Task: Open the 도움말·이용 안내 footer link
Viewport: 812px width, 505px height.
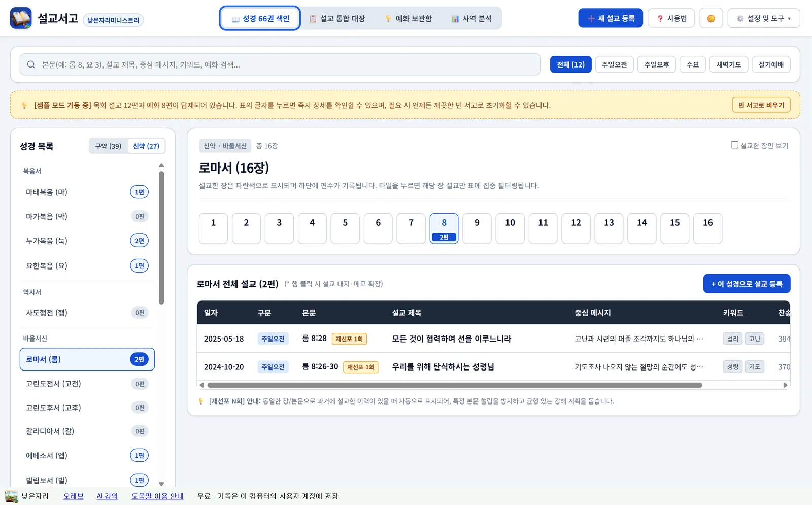Action: tap(157, 496)
